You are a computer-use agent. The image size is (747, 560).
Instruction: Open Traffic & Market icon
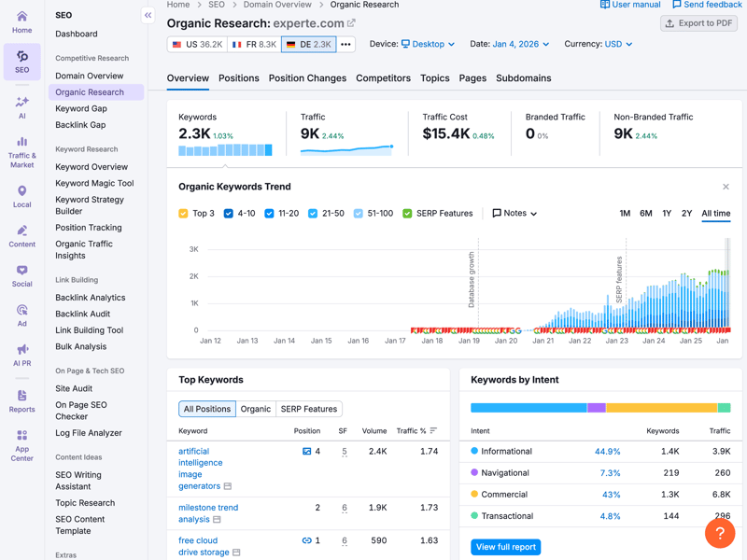(21, 152)
